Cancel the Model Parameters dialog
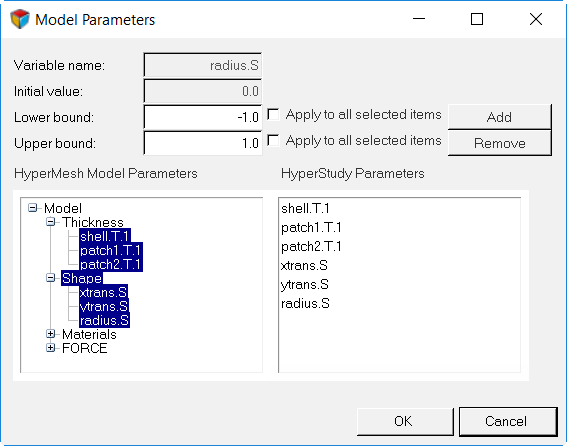The height and width of the screenshot is (446, 567). pyautogui.click(x=508, y=421)
